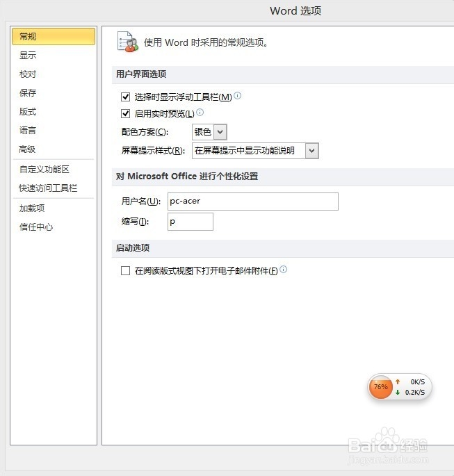Open the 配色方案 dropdown showing 银色

[x=209, y=132]
